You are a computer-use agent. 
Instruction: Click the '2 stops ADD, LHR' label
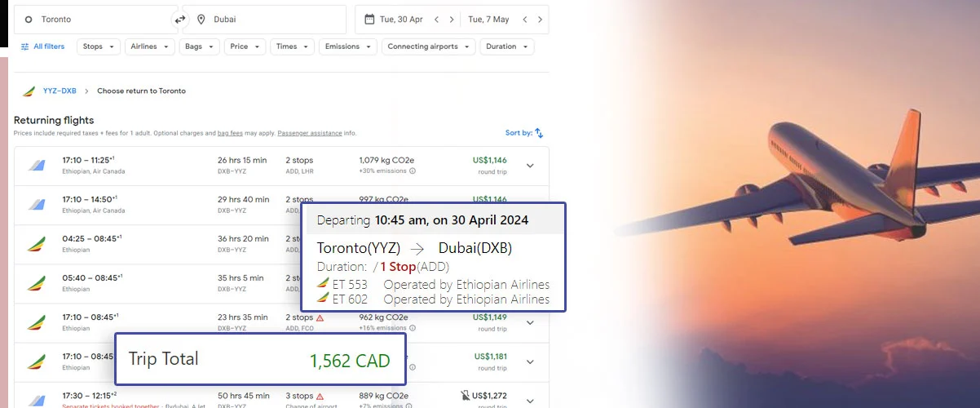(x=300, y=166)
